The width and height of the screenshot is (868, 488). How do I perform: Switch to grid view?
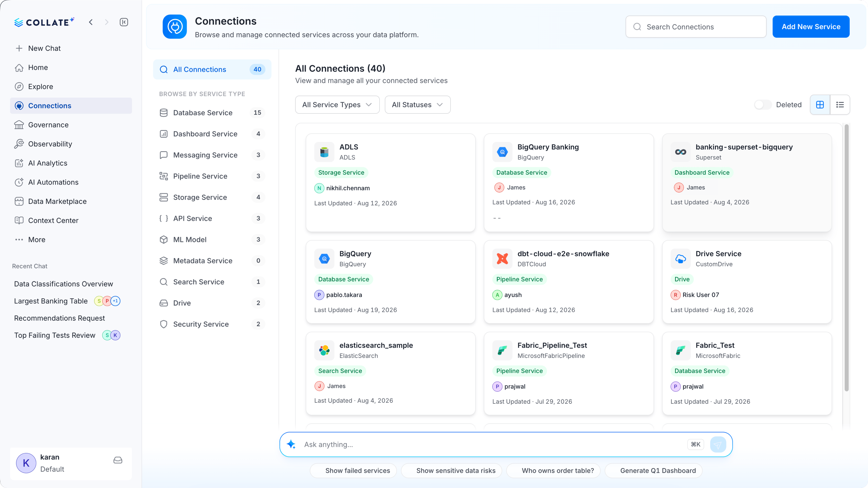pos(820,105)
